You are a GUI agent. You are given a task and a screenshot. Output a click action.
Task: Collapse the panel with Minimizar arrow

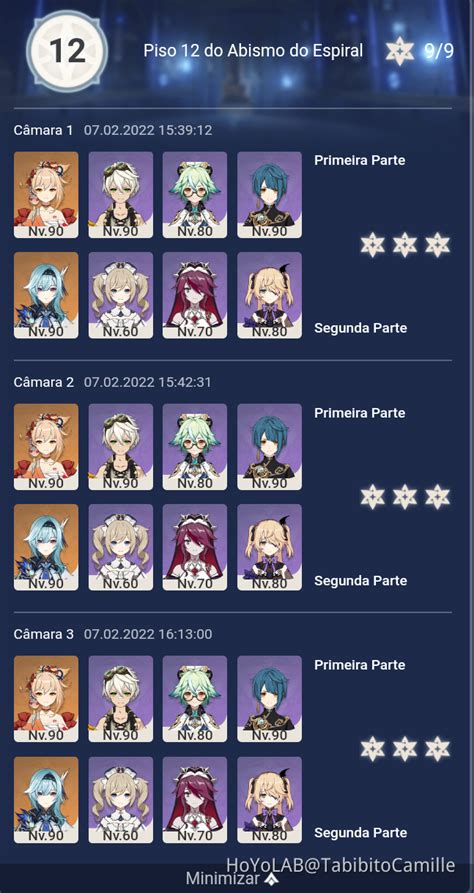pyautogui.click(x=231, y=878)
